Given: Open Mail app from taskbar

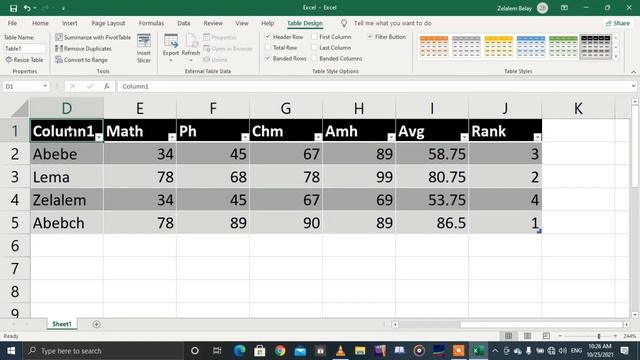Looking at the screenshot, I should [x=300, y=351].
